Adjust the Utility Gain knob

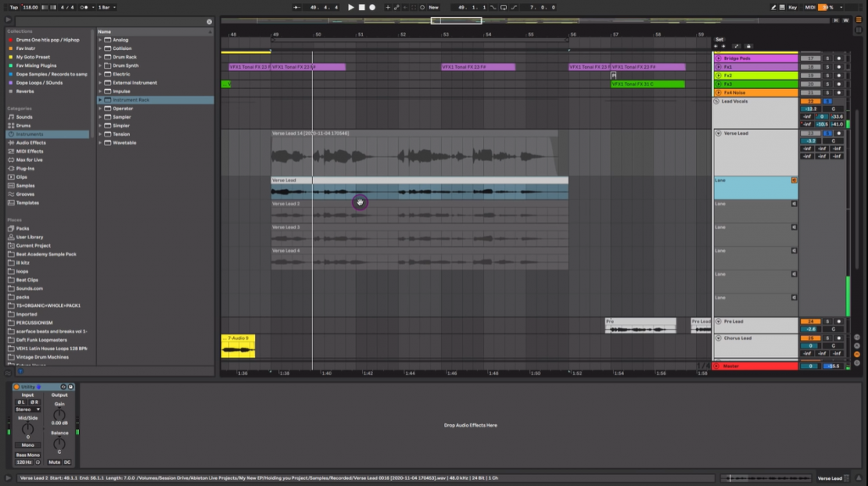pos(58,416)
